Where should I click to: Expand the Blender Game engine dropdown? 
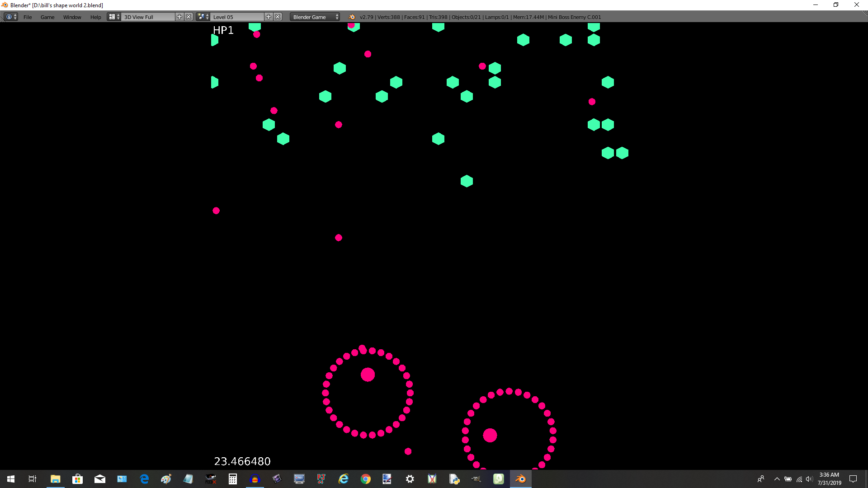pos(315,17)
